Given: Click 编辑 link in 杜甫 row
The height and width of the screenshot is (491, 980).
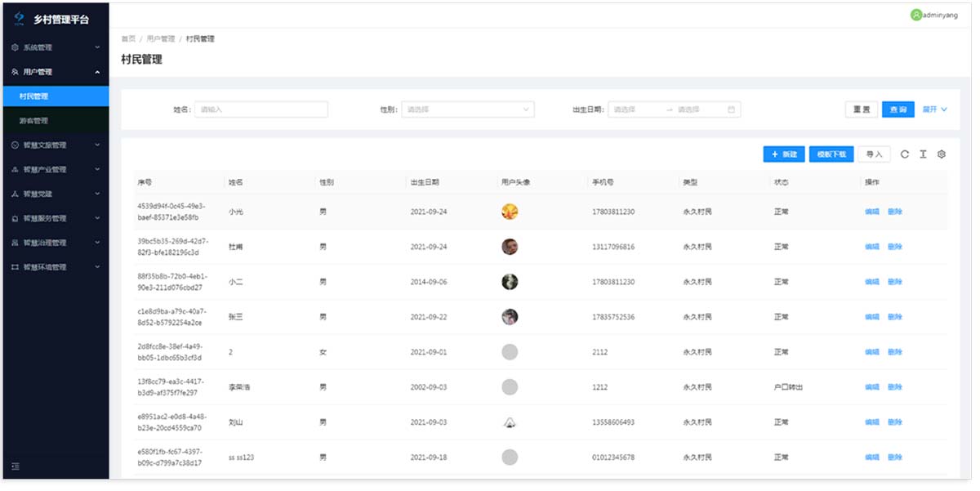Looking at the screenshot, I should point(872,247).
